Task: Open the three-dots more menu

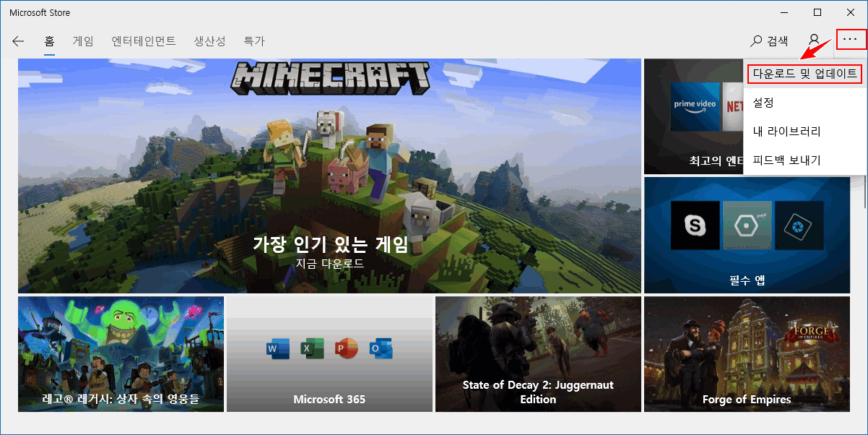Action: tap(851, 40)
